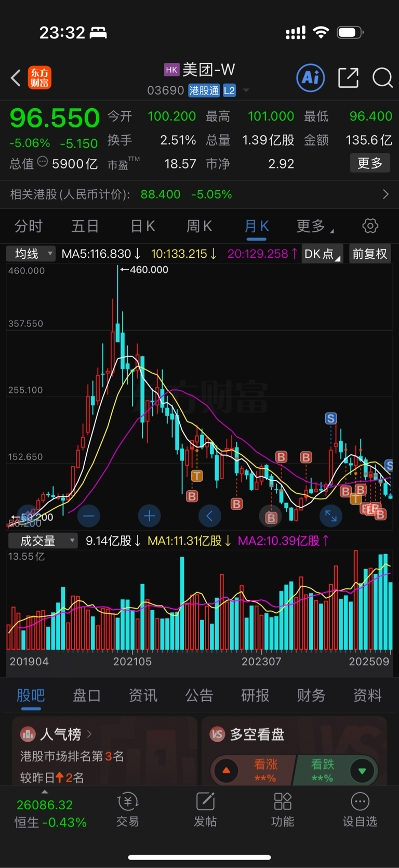Screen dimensions: 399x868
Task: Expand the 更多 chart period menu
Action: coord(315,226)
